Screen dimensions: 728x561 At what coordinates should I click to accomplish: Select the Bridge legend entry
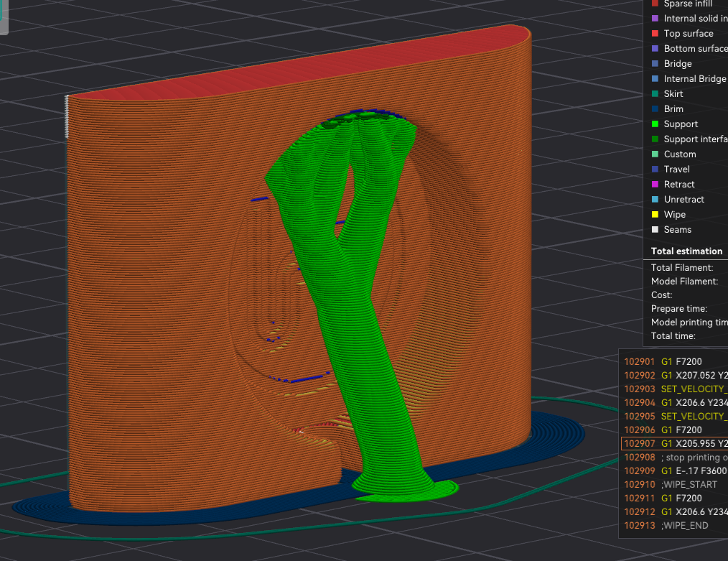tap(678, 64)
